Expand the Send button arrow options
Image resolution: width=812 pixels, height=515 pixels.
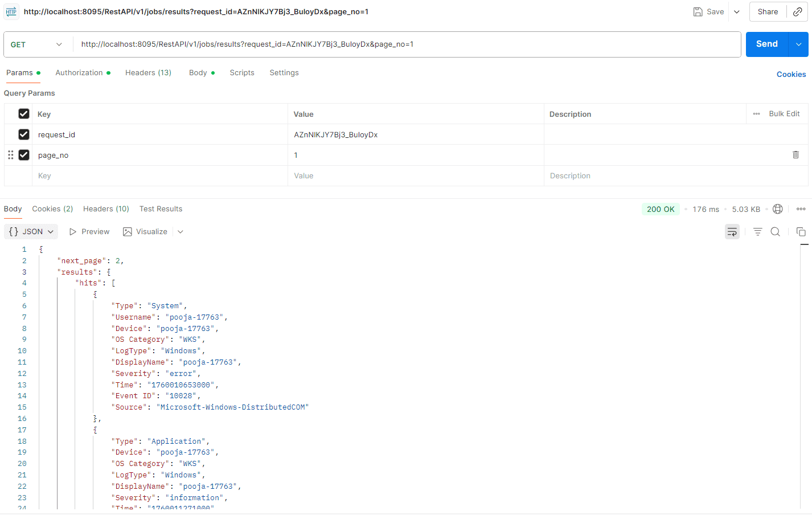pos(798,44)
